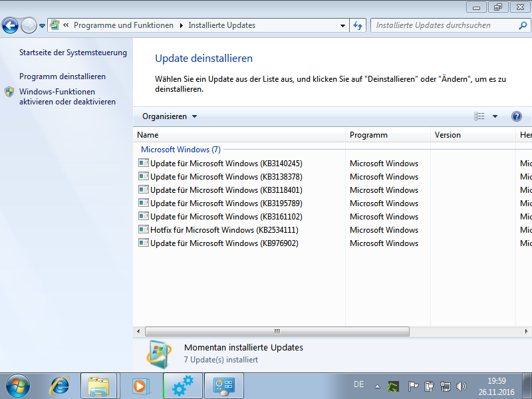Open the address bar history dropdown
Viewport: 532px width, 399px height.
[342, 25]
